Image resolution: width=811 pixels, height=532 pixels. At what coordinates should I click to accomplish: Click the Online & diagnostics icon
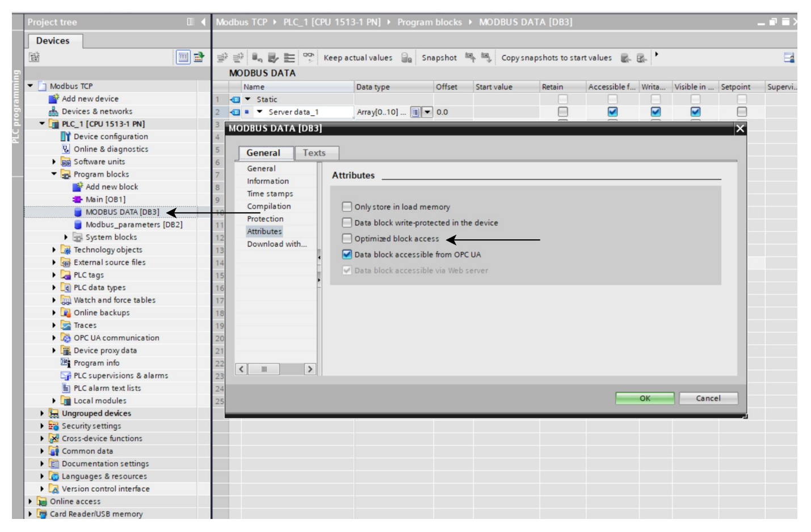tap(66, 149)
